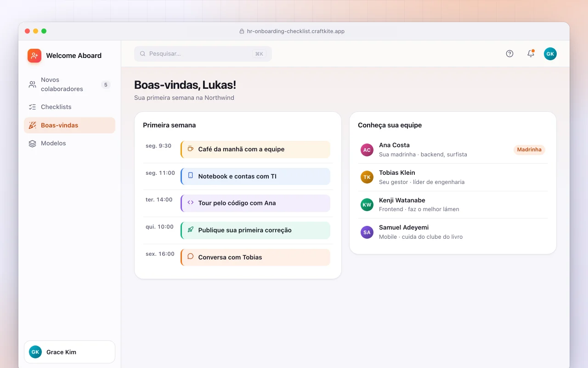Open the help question mark icon
Viewport: 588px width, 368px height.
click(509, 54)
